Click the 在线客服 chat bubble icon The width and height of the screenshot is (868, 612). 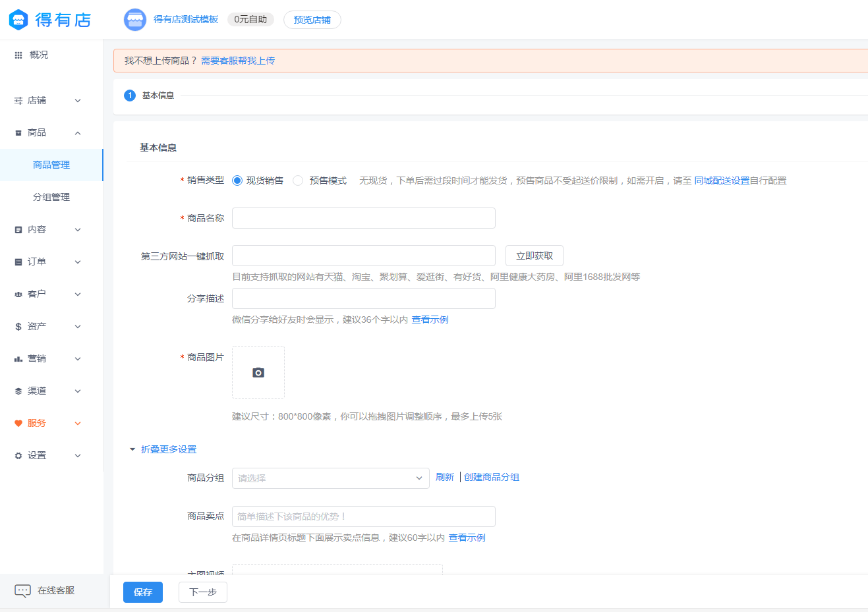click(x=22, y=591)
